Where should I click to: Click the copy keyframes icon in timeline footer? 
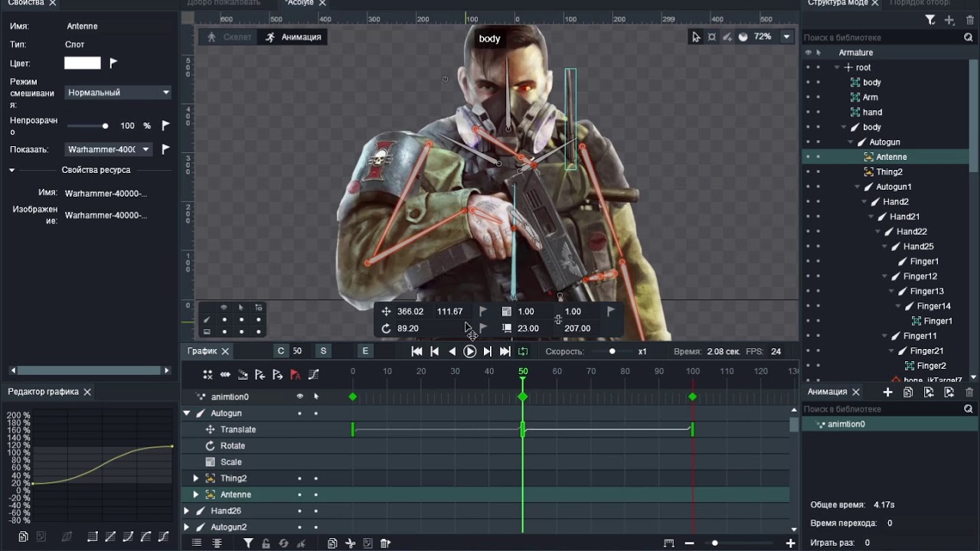click(332, 543)
